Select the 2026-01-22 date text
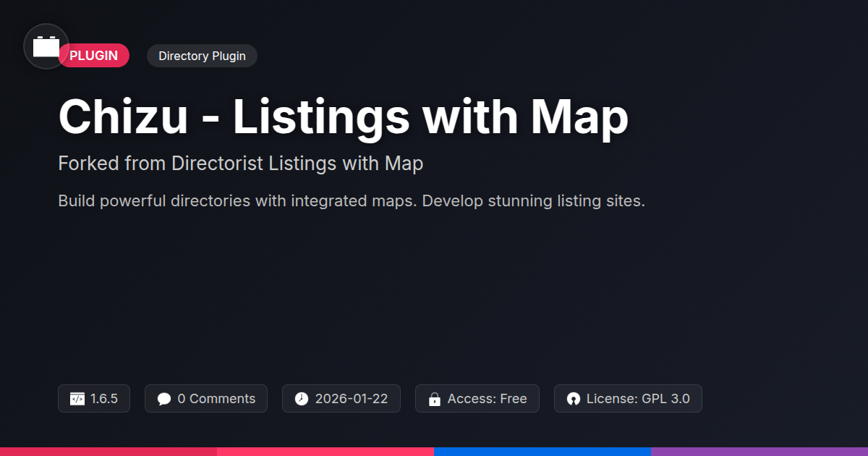Image resolution: width=868 pixels, height=456 pixels. point(352,399)
